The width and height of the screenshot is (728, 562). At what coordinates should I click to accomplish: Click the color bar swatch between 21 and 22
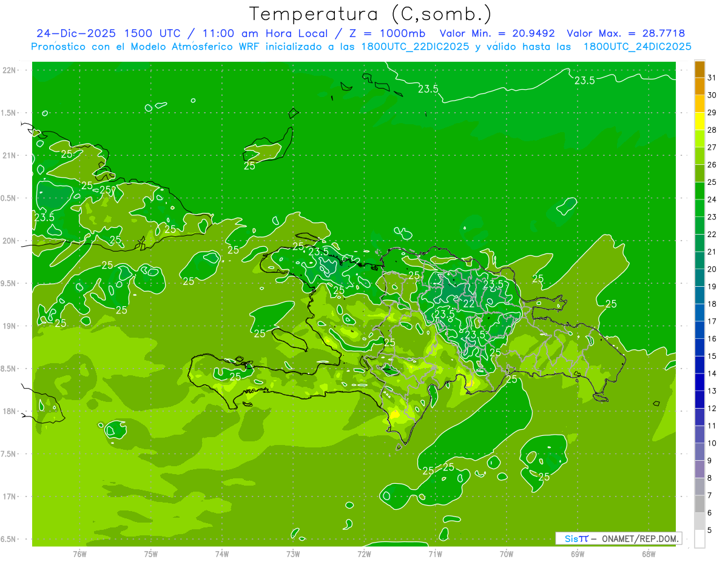tap(699, 243)
